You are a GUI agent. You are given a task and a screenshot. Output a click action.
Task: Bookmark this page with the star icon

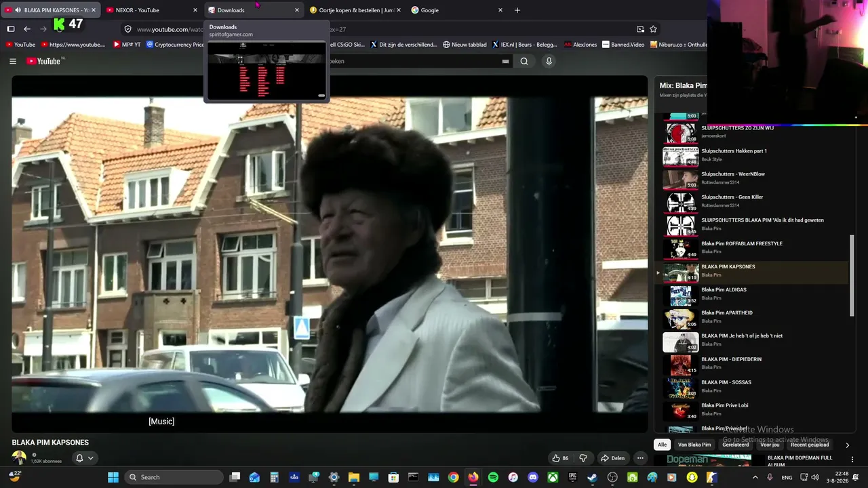click(653, 29)
